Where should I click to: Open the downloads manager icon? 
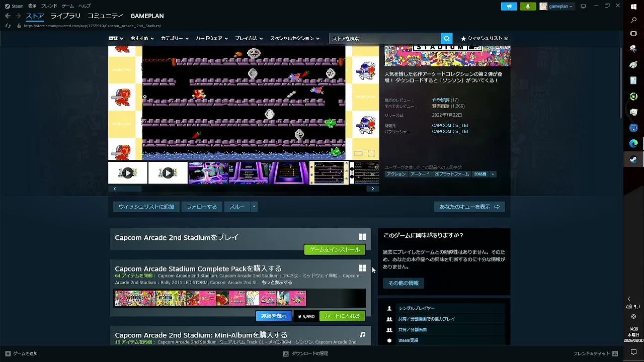tap(286, 353)
